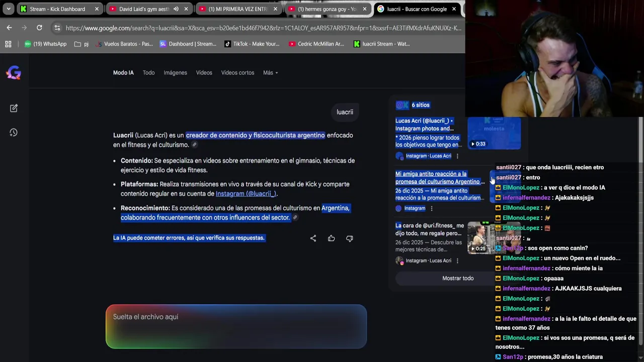Open Lucas Acri Instagram photos result
This screenshot has height=362, width=644.
(x=424, y=125)
